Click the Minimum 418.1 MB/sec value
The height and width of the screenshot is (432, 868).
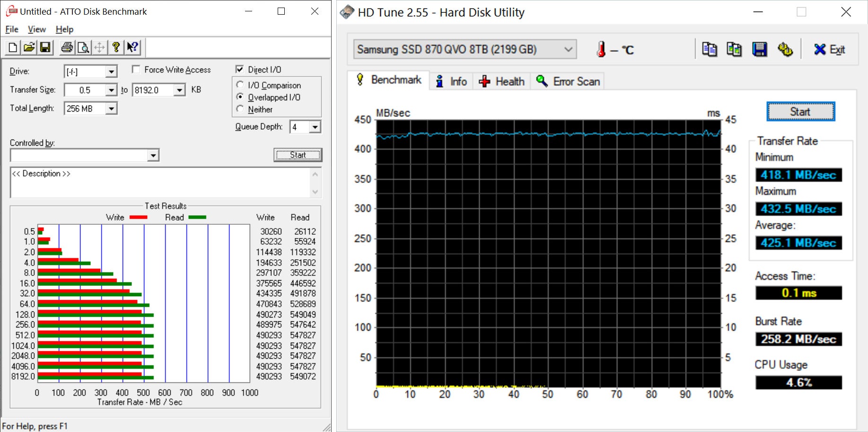coord(798,175)
